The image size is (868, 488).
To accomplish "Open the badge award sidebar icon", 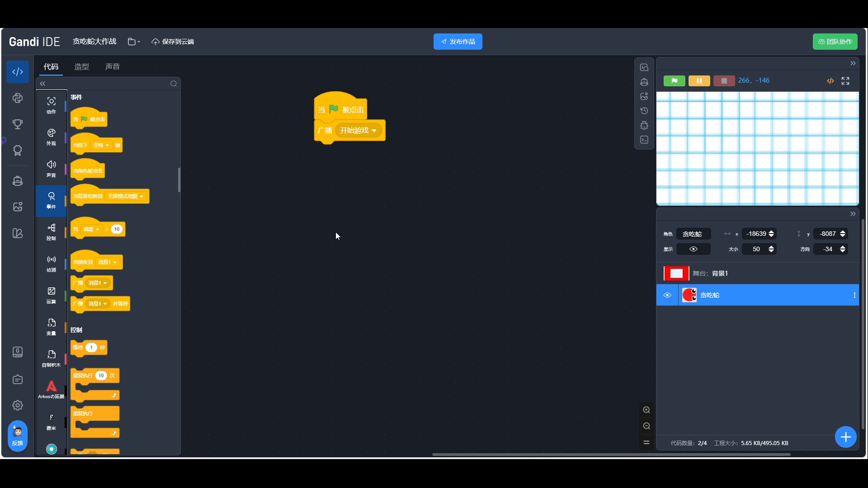I will (x=18, y=150).
